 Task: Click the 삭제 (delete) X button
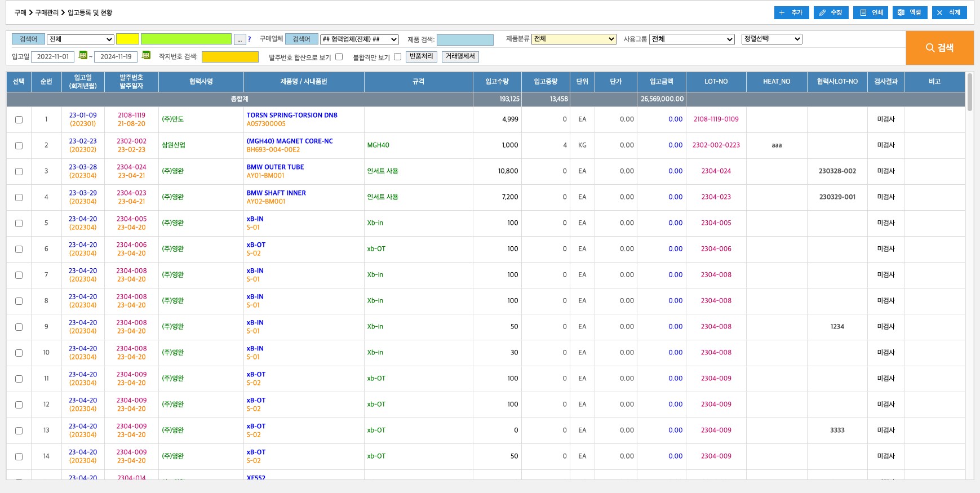(949, 12)
